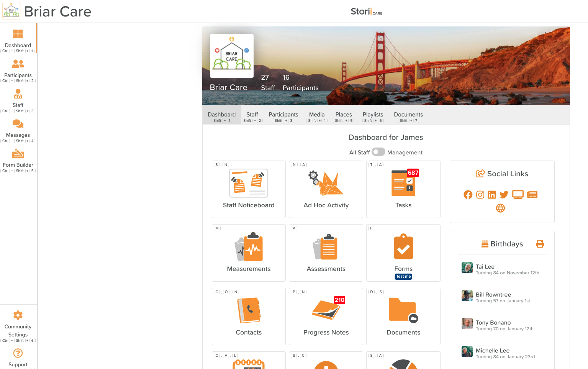The width and height of the screenshot is (588, 369).
Task: Open the Staff Noticeboard tile
Action: pos(249,189)
